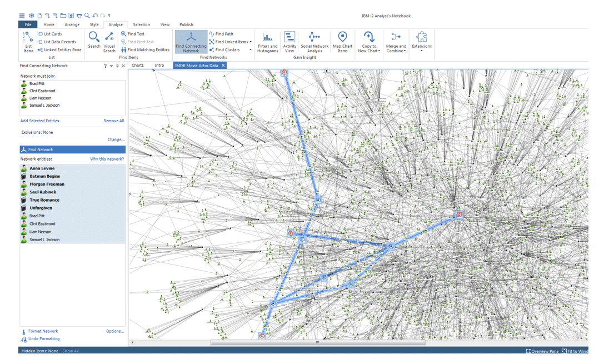Viewport: 604px width, 364px height.
Task: Click Copy to New Chart icon
Action: pyautogui.click(x=368, y=37)
